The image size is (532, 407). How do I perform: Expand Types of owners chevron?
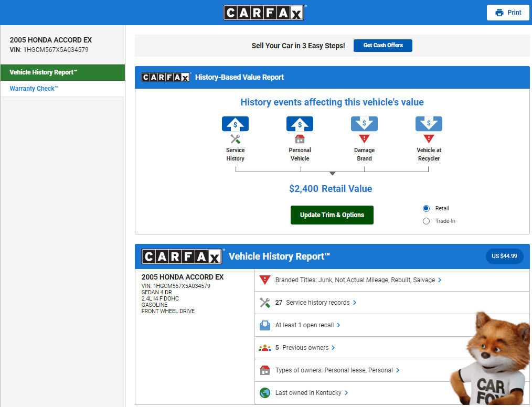398,370
